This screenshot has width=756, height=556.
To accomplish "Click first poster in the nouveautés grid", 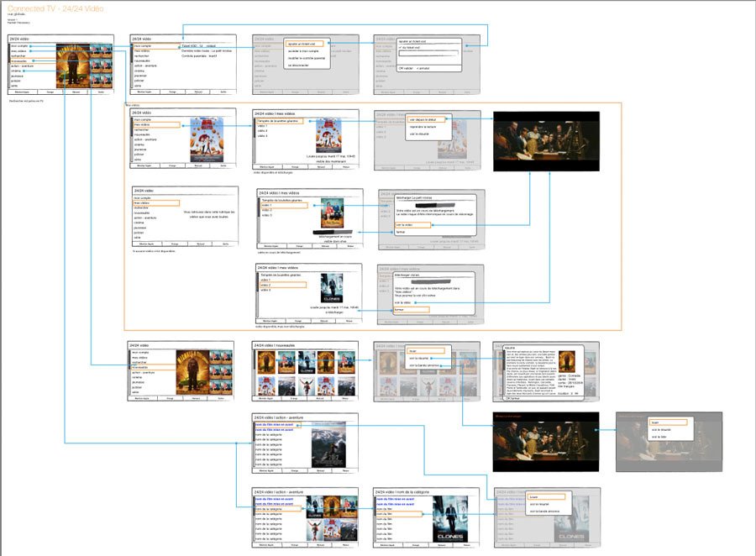I will 265,361.
